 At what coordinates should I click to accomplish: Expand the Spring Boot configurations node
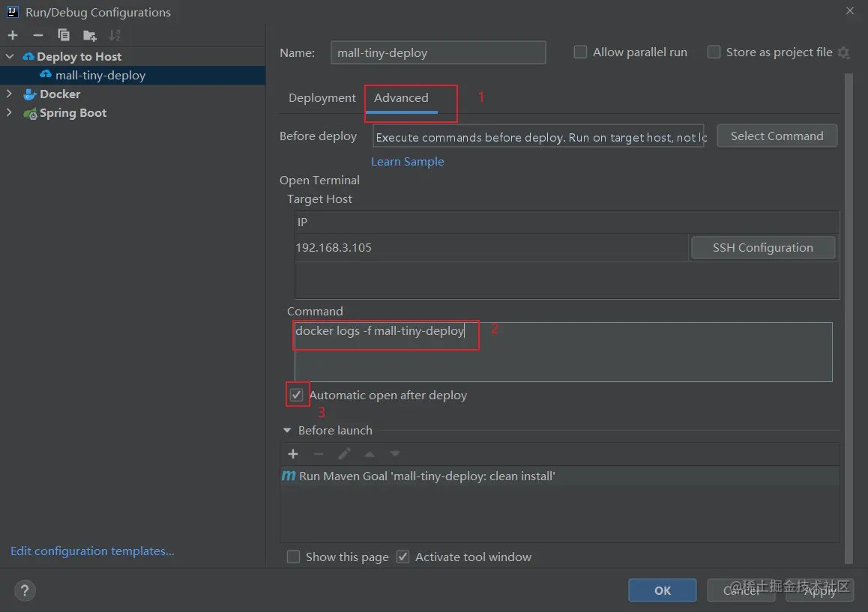(9, 112)
